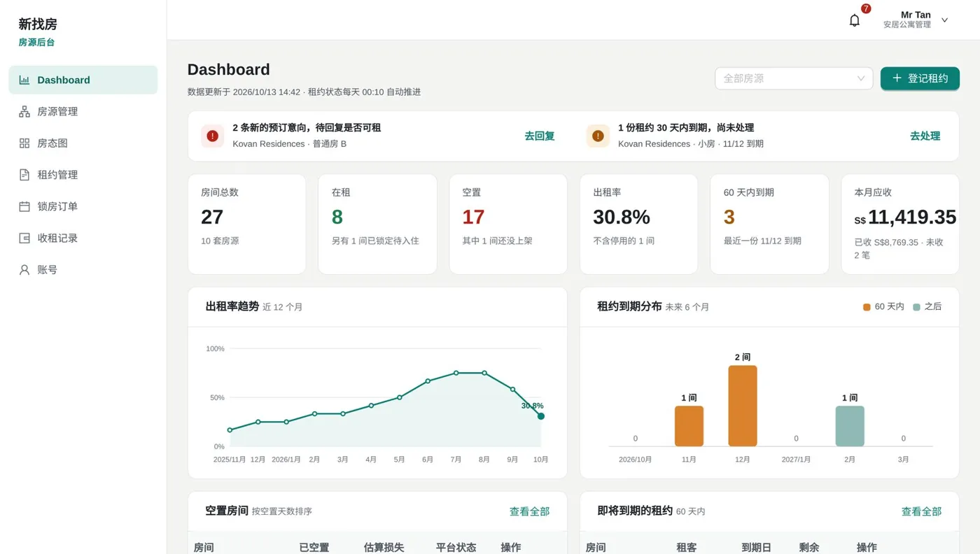
Task: Click the orange alert icon for 租约到期
Action: [598, 136]
